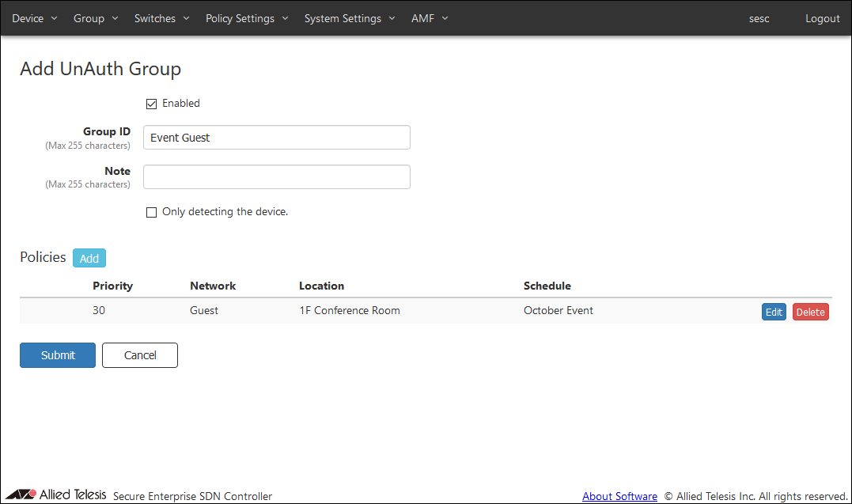This screenshot has width=852, height=504.
Task: Expand the AMF menu
Action: 430,18
